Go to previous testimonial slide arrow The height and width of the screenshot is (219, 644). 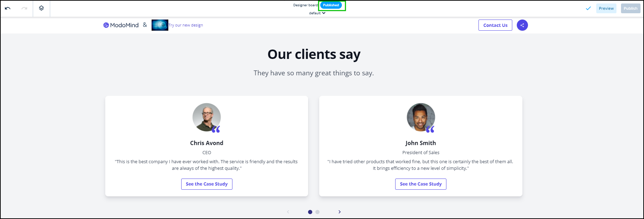coord(288,212)
